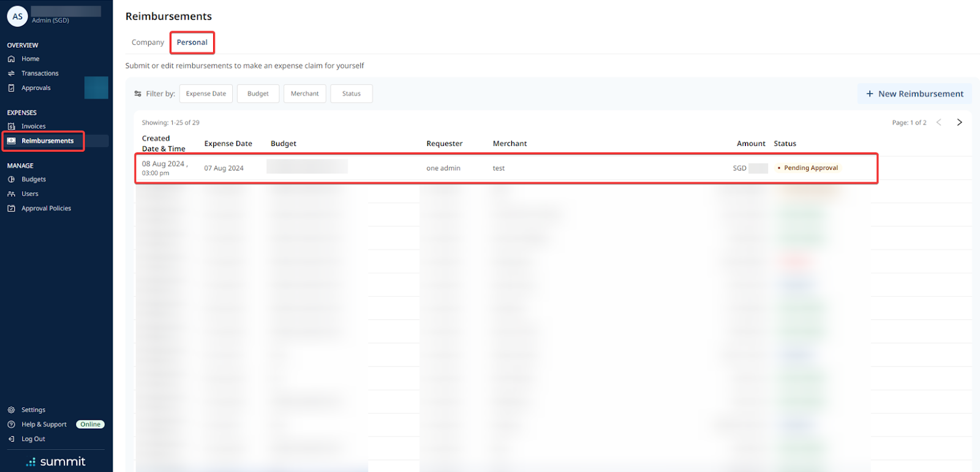Click the summit logo
This screenshot has width=980, height=472.
coord(56,462)
